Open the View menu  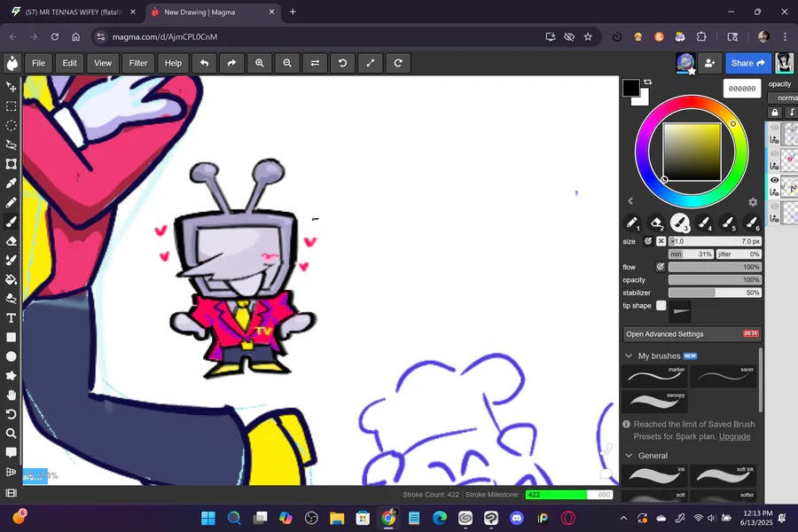click(x=103, y=63)
